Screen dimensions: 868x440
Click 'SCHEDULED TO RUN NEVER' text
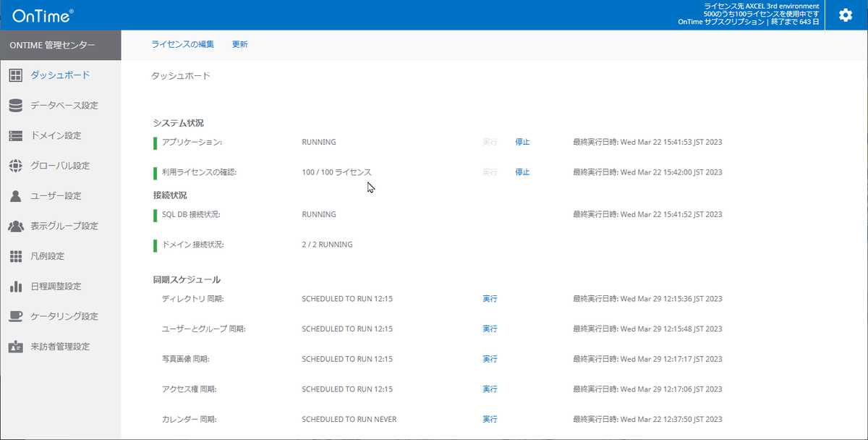pyautogui.click(x=349, y=420)
